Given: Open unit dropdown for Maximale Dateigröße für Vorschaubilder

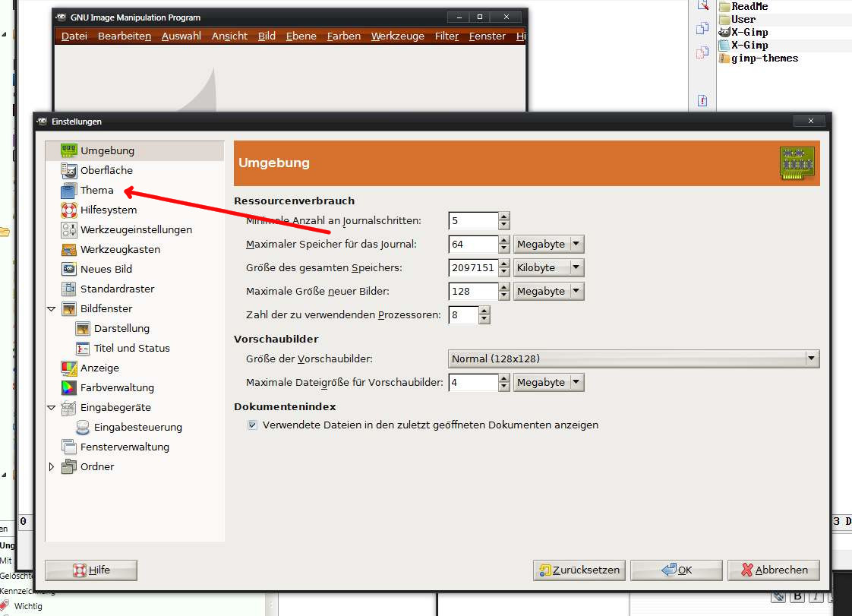Looking at the screenshot, I should point(549,382).
